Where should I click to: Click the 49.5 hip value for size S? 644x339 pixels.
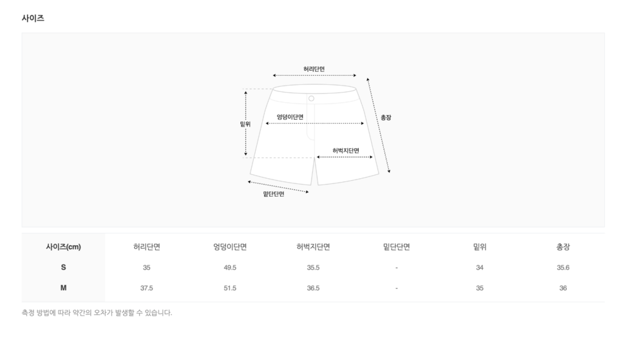[x=230, y=268]
